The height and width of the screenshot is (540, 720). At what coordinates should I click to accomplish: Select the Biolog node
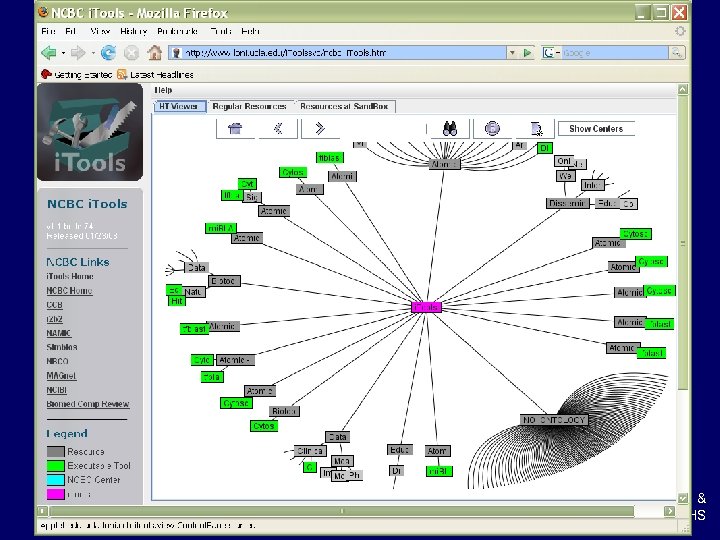284,411
